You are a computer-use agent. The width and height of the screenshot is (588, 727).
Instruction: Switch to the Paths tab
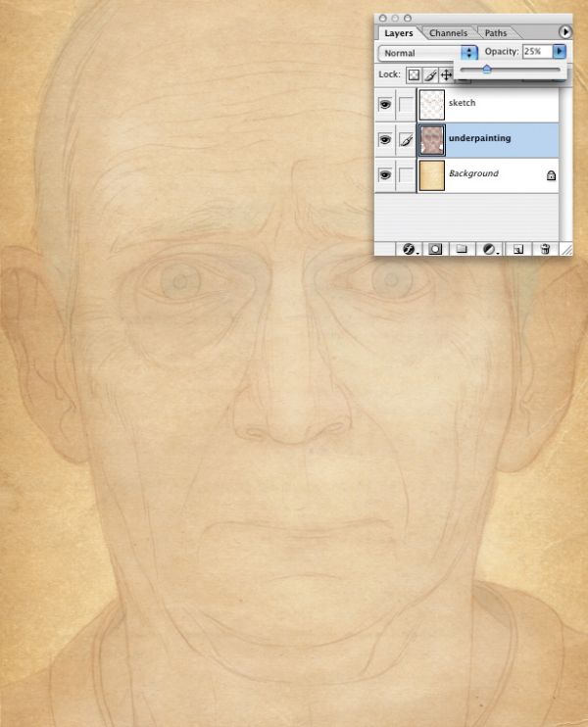click(x=496, y=33)
